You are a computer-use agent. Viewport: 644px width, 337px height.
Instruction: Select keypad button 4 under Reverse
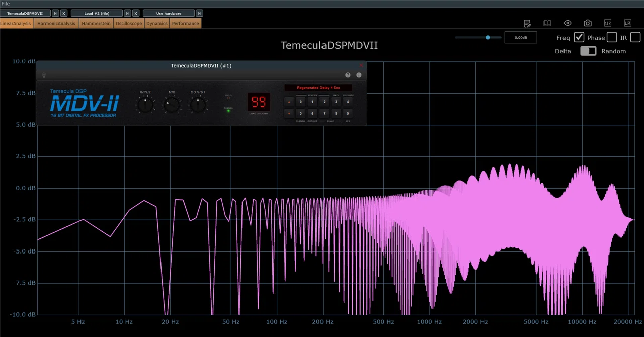click(x=348, y=102)
